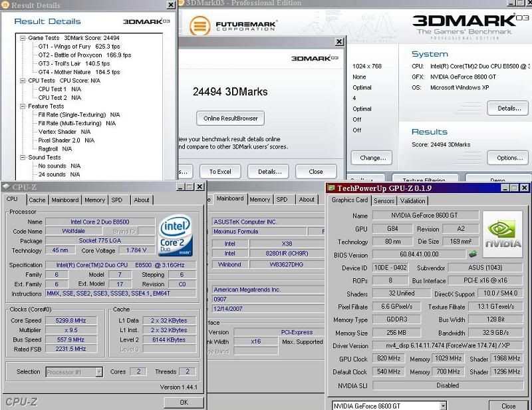This screenshot has width=532, height=410.
Task: Click the GPU-Z Name field NVIDIA GeForce 8600 GT
Action: [x=425, y=216]
